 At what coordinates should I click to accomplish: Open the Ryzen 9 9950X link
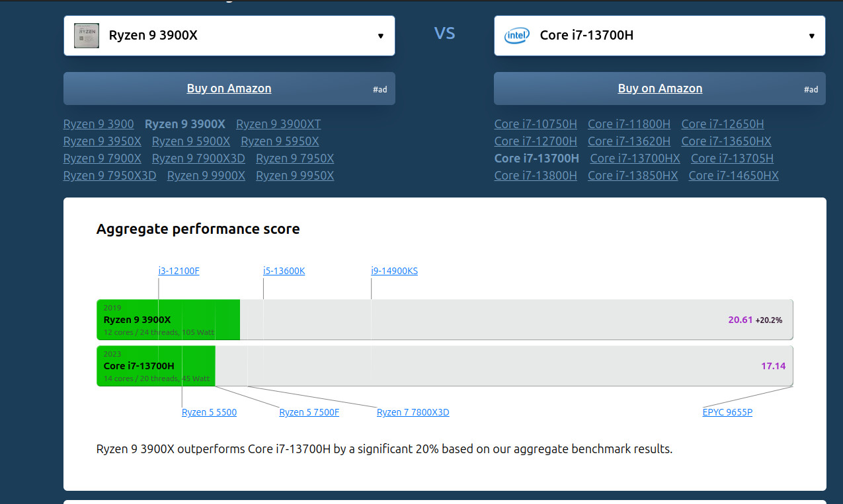point(295,176)
